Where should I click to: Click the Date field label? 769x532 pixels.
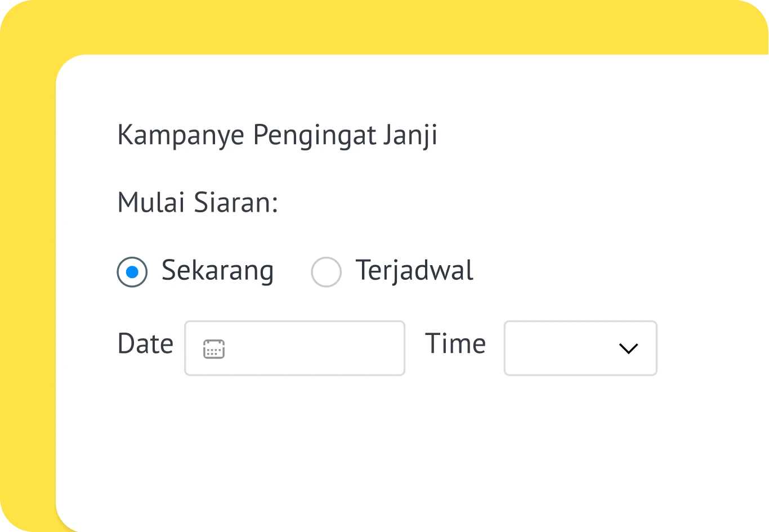[x=145, y=344]
